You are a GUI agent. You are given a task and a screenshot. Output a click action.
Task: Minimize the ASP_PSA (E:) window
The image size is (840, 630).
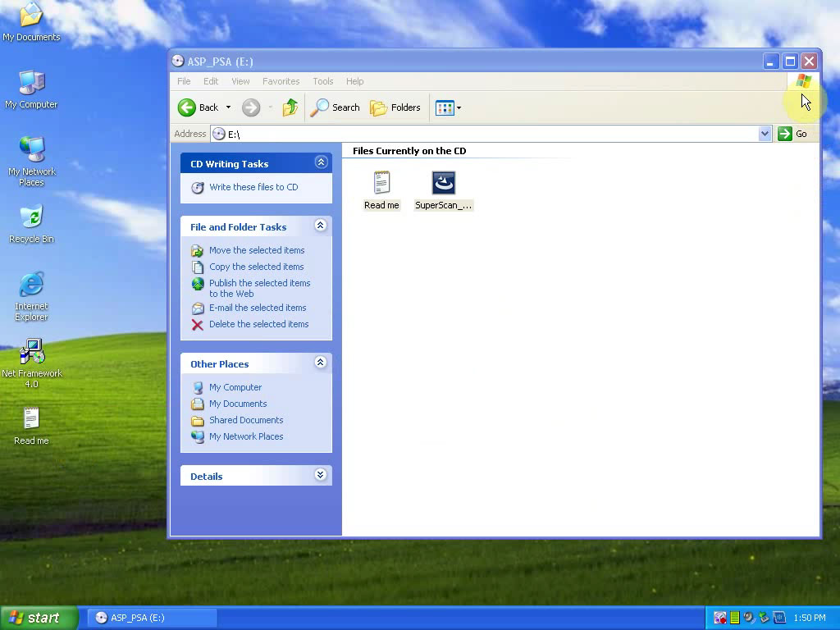770,62
